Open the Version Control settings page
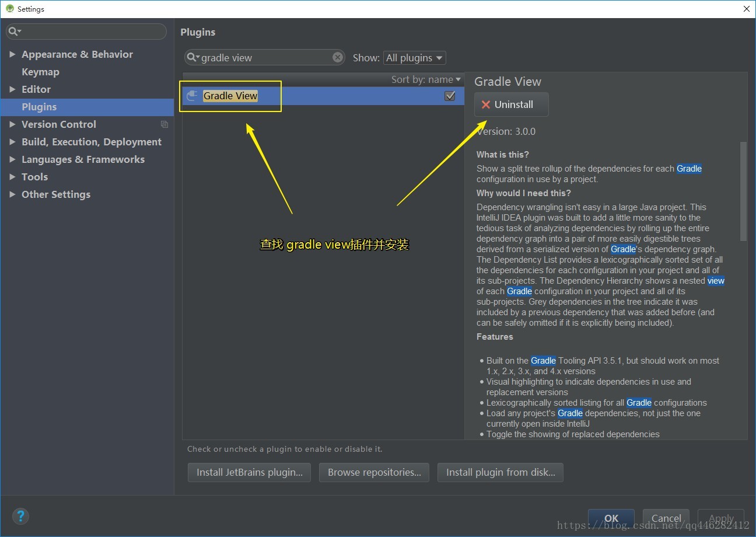This screenshot has width=756, height=537. [x=59, y=124]
